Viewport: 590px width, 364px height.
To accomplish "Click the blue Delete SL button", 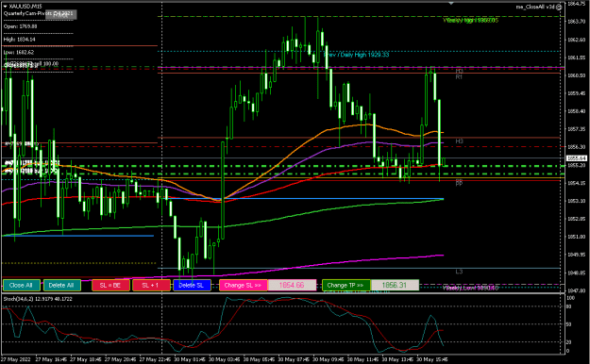I will [192, 286].
